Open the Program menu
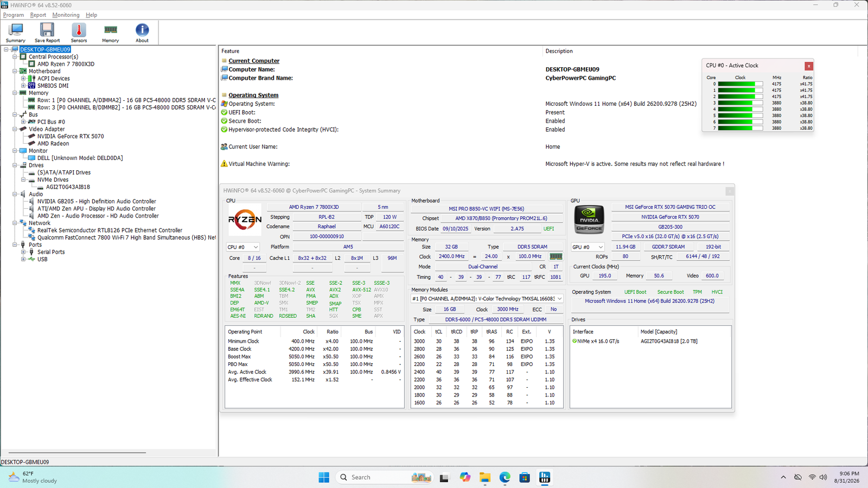The height and width of the screenshot is (488, 868). tap(14, 15)
